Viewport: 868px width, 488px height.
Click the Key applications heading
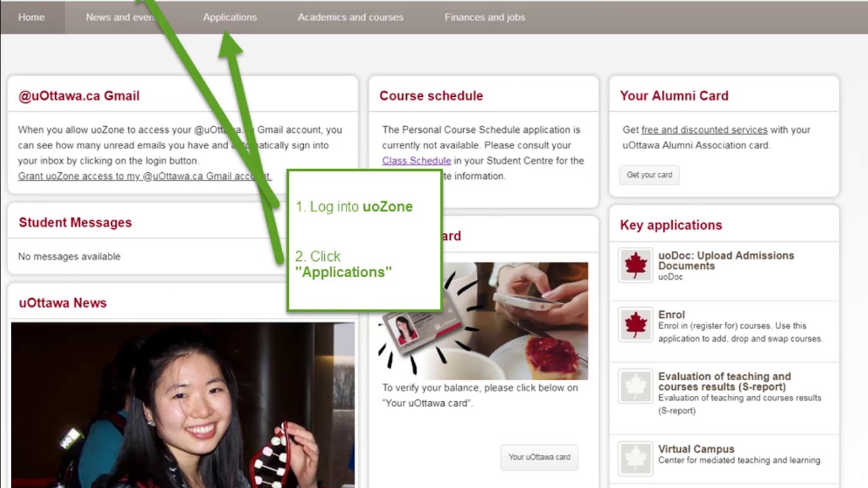point(671,225)
